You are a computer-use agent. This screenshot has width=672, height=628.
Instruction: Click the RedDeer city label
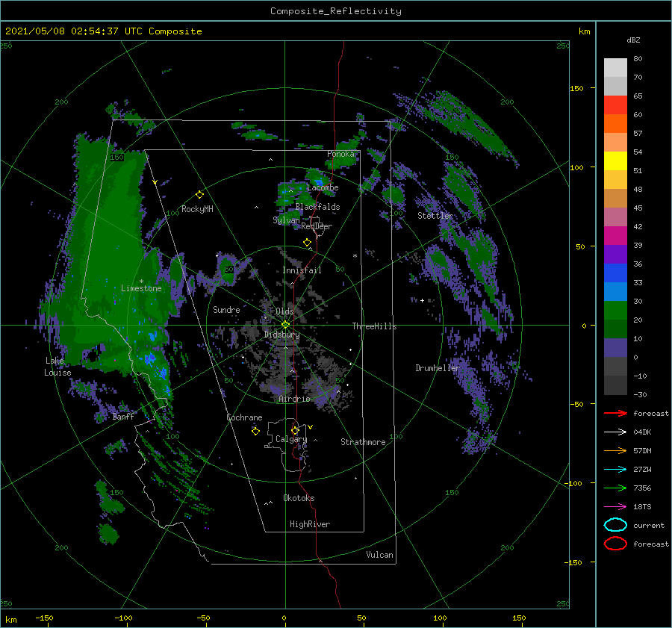coord(317,226)
